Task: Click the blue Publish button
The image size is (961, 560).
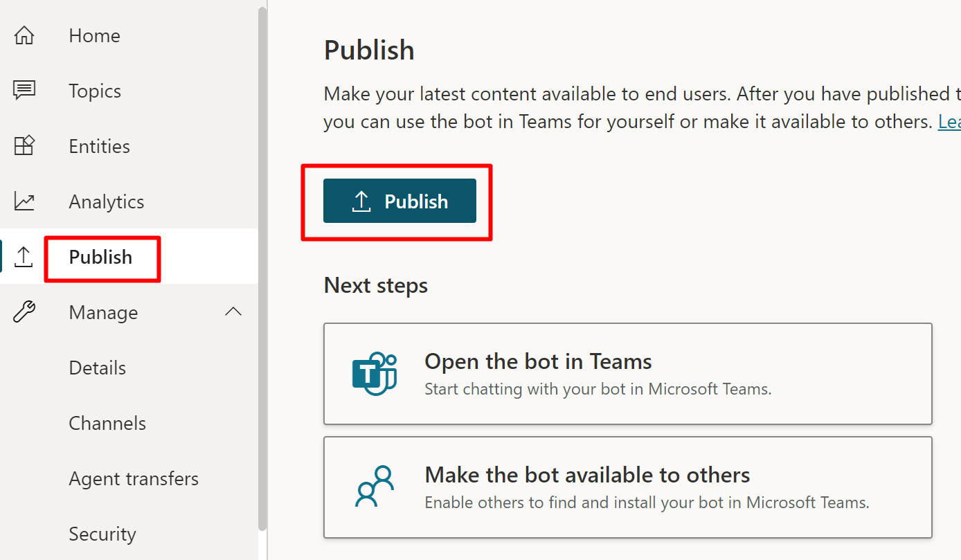Action: (399, 201)
